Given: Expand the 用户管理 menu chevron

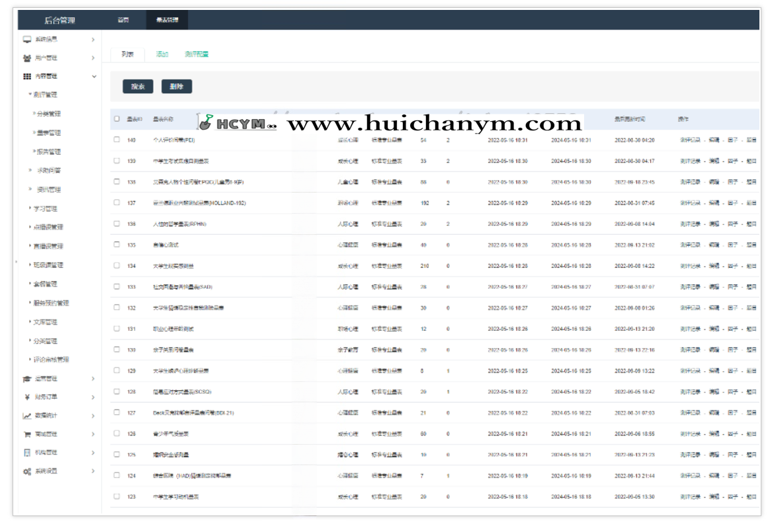Looking at the screenshot, I should click(x=93, y=58).
